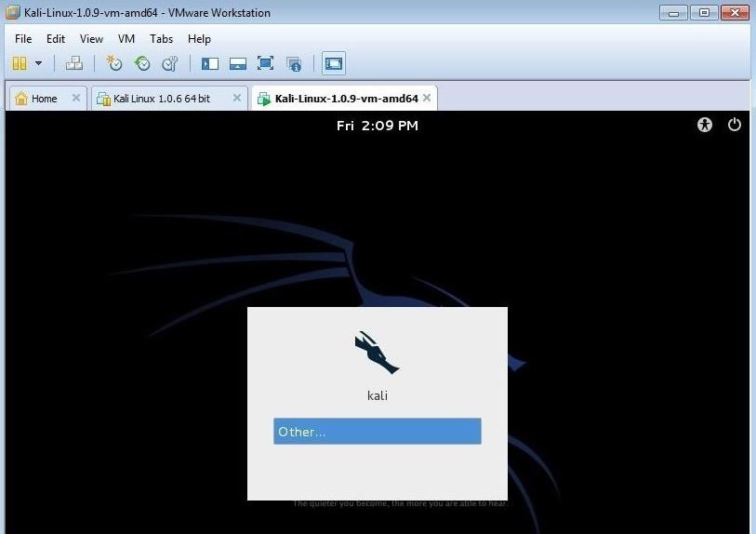Click the Send Ctrl+Alt+Del icon

(x=74, y=63)
